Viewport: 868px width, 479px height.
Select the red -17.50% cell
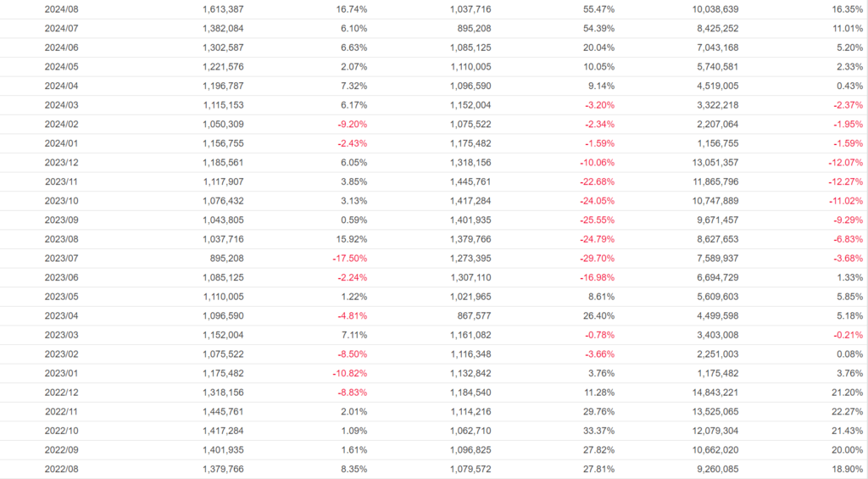(348, 258)
